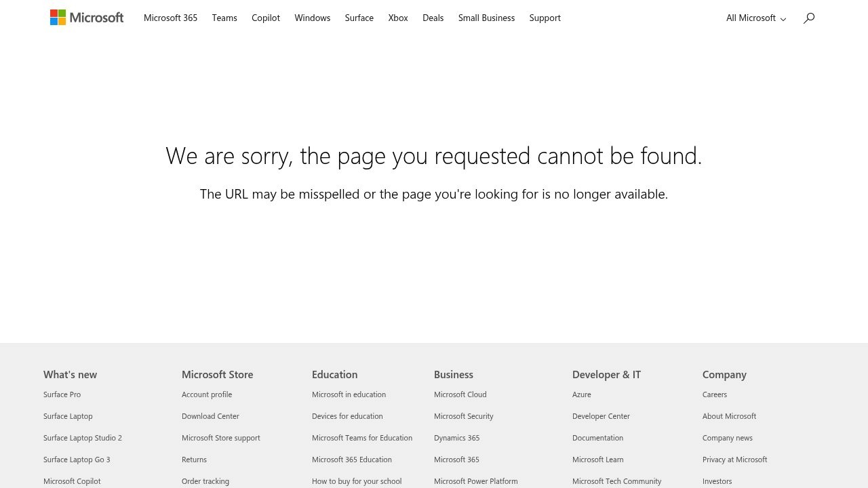Open Microsoft in education link
The image size is (868, 488).
pos(349,394)
